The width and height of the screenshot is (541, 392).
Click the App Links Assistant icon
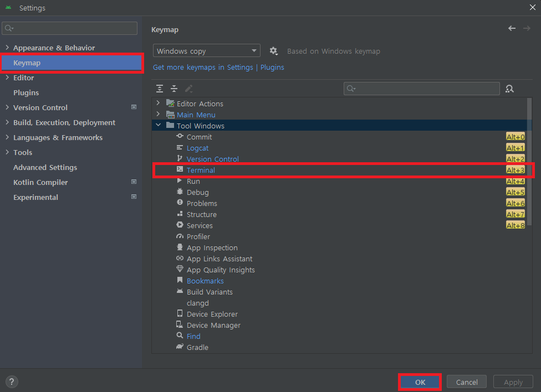pyautogui.click(x=180, y=258)
